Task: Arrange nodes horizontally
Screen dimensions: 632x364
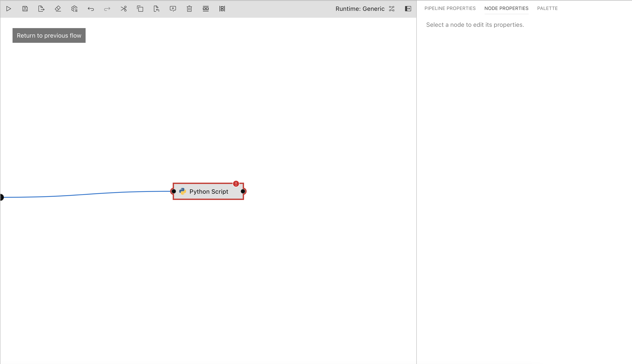Action: pos(206,9)
